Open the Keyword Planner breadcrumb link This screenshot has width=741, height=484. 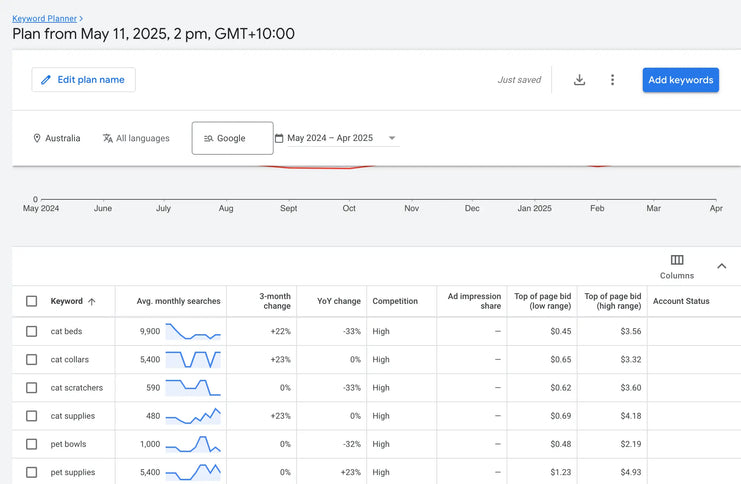pos(45,18)
